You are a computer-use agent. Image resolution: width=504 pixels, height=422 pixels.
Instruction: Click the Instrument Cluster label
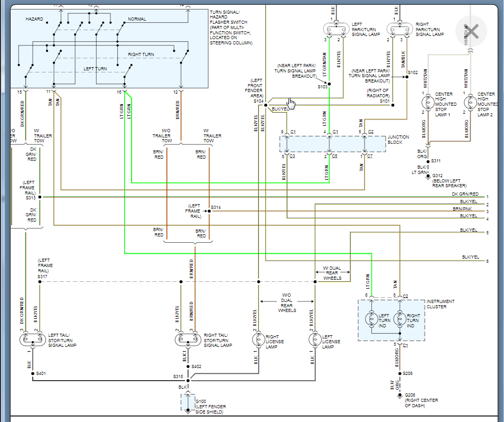pos(441,304)
